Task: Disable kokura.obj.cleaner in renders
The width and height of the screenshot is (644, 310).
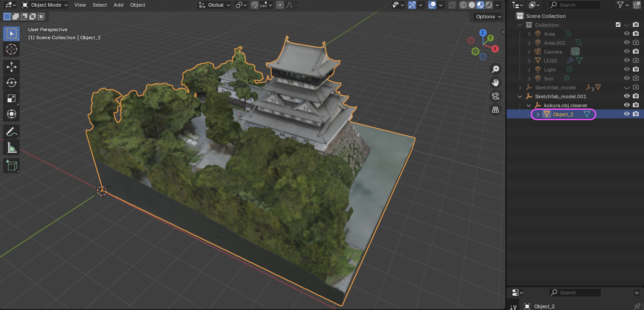Action: (x=636, y=105)
